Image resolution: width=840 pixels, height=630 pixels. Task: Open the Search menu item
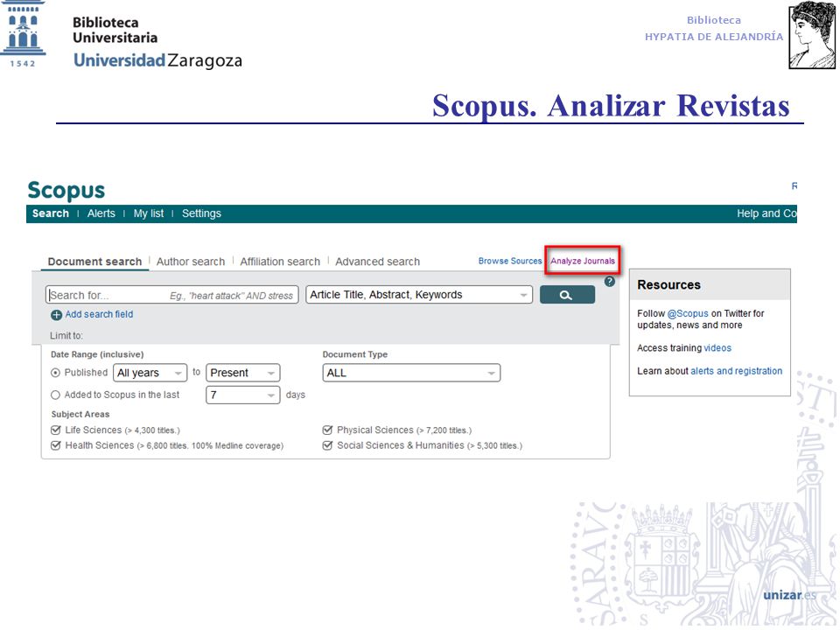[51, 213]
